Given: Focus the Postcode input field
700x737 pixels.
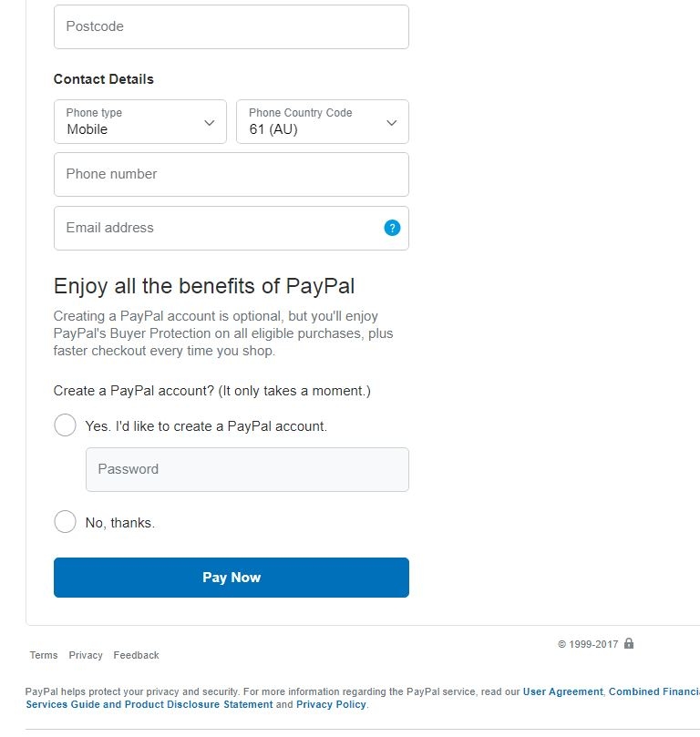Looking at the screenshot, I should click(x=231, y=26).
